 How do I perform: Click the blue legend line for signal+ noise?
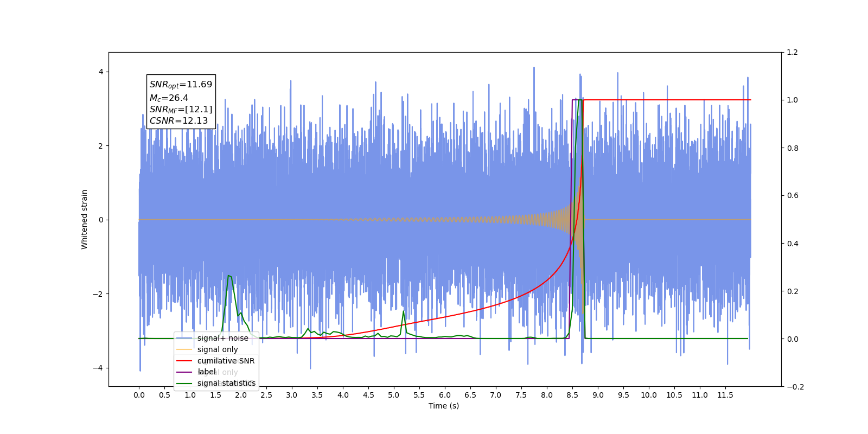click(x=185, y=338)
